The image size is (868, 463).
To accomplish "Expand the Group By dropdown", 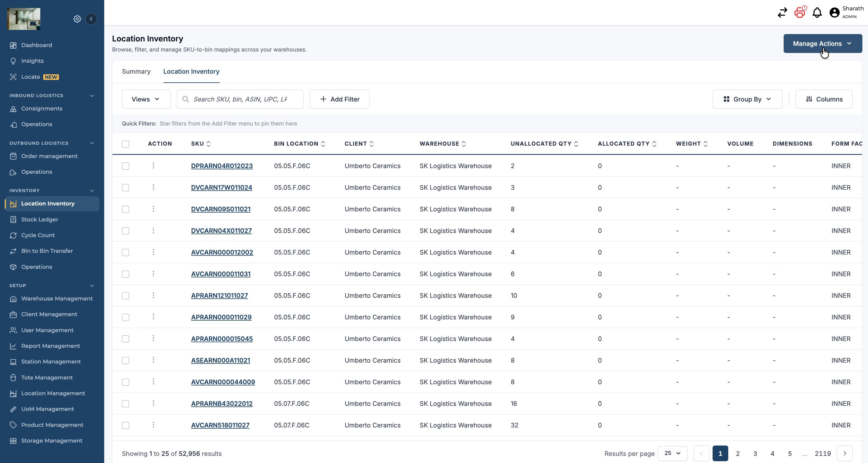I will coord(747,99).
